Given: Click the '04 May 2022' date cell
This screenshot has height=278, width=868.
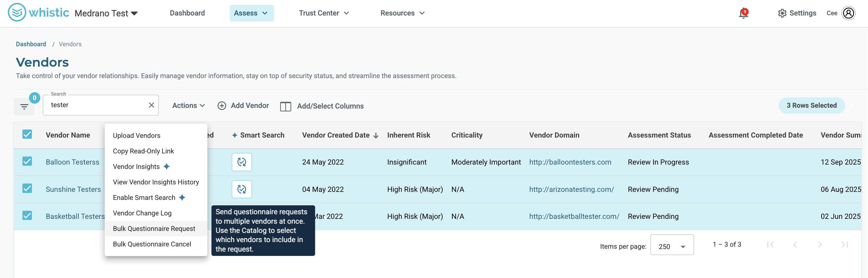Looking at the screenshot, I should (323, 189).
